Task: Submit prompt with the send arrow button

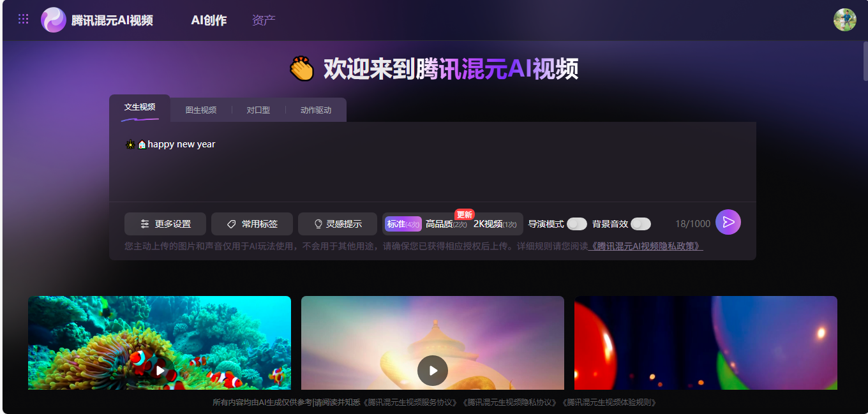Action: pyautogui.click(x=728, y=222)
